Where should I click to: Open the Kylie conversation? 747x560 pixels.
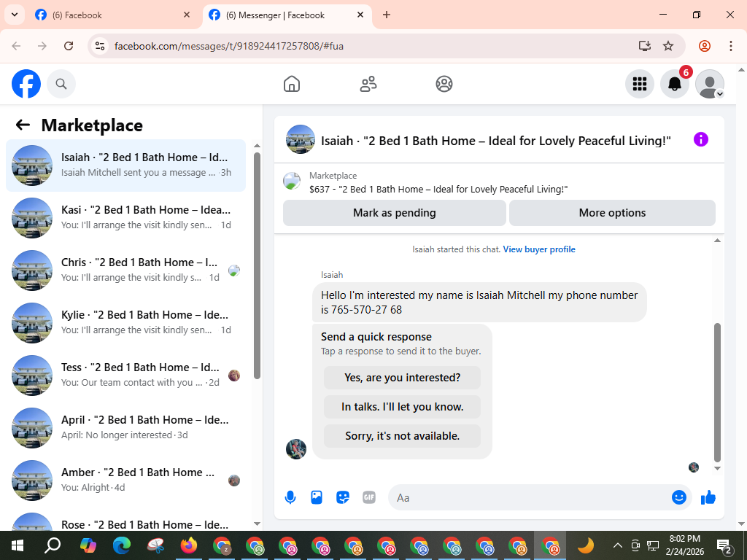point(125,322)
